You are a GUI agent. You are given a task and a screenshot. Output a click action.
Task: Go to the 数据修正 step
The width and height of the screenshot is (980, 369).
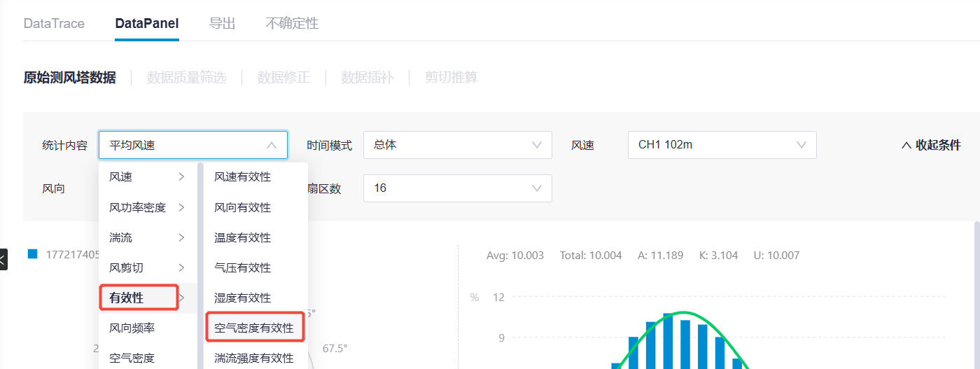point(283,78)
